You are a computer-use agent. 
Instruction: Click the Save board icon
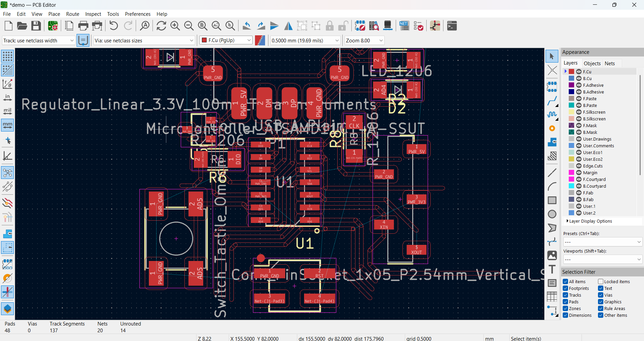pos(36,26)
